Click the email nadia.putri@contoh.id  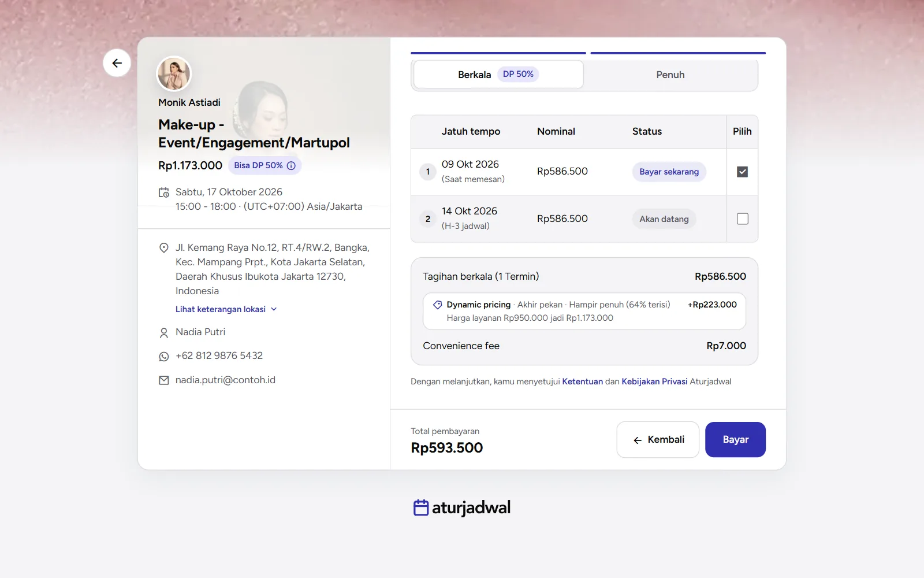coord(225,380)
